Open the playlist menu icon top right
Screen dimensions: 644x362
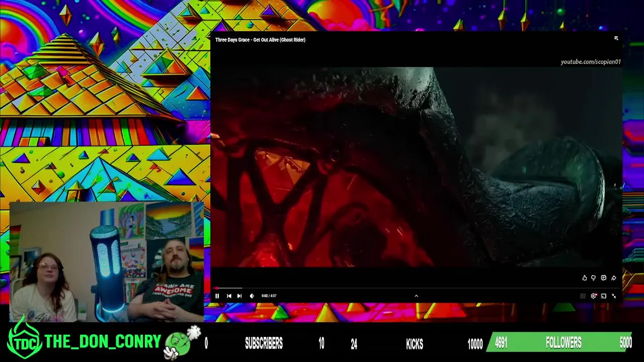pyautogui.click(x=616, y=38)
